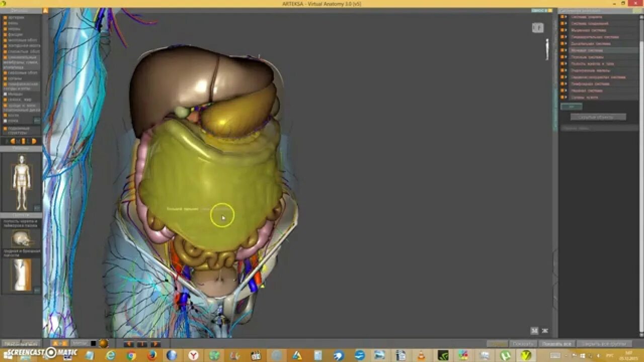Select the skull cavity thumbnail

click(x=21, y=239)
